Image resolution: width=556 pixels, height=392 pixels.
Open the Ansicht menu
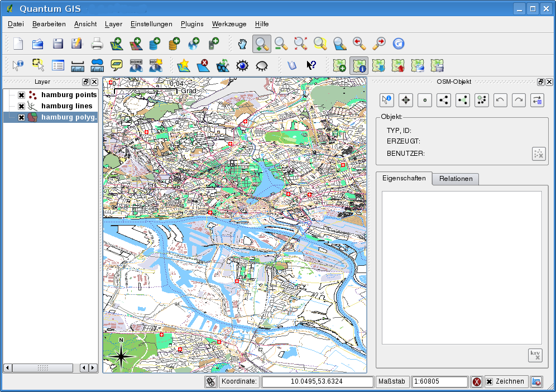tap(85, 24)
